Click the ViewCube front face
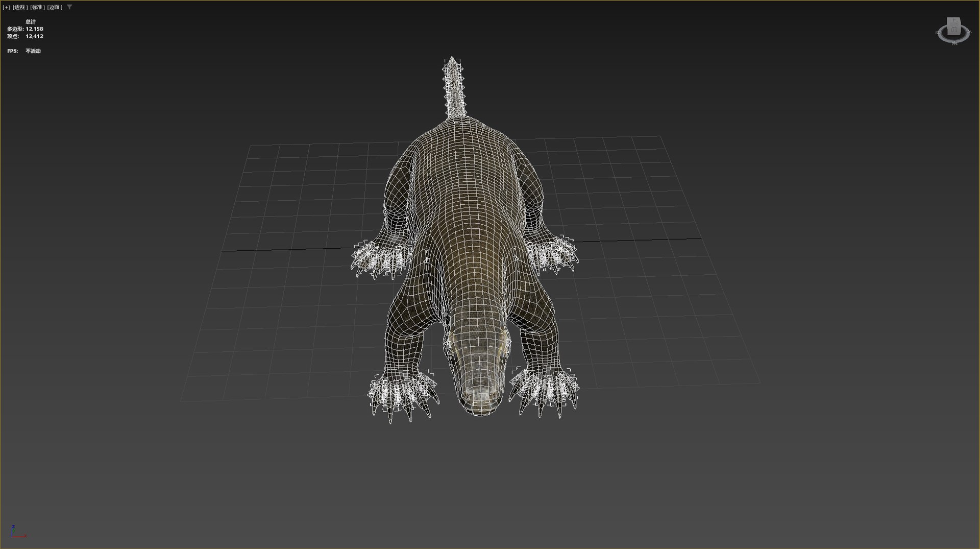The image size is (980, 549). point(953,29)
